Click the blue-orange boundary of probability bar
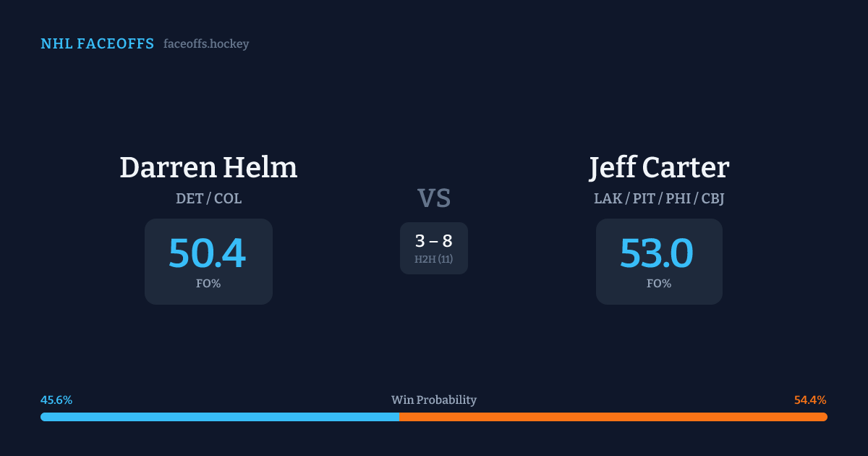The height and width of the screenshot is (456, 868). pyautogui.click(x=399, y=417)
